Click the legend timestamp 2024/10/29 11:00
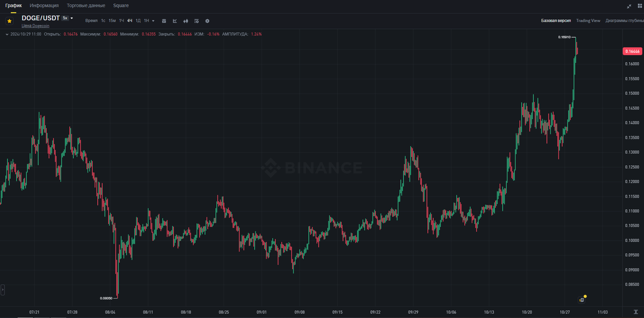This screenshot has width=644, height=318. pyautogui.click(x=26, y=34)
